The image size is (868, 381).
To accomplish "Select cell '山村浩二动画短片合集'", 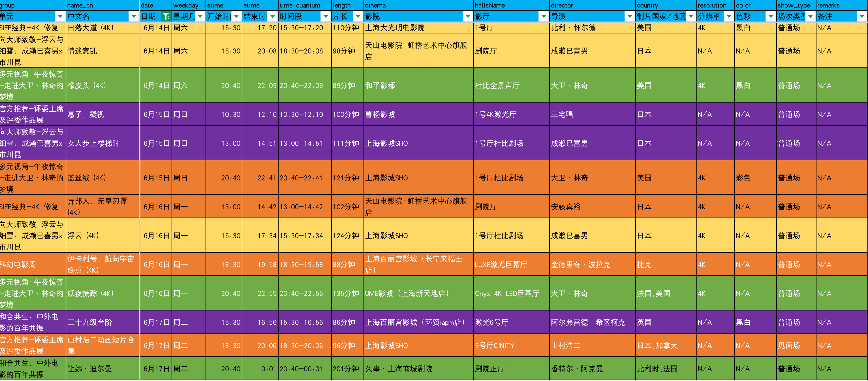I will click(103, 346).
